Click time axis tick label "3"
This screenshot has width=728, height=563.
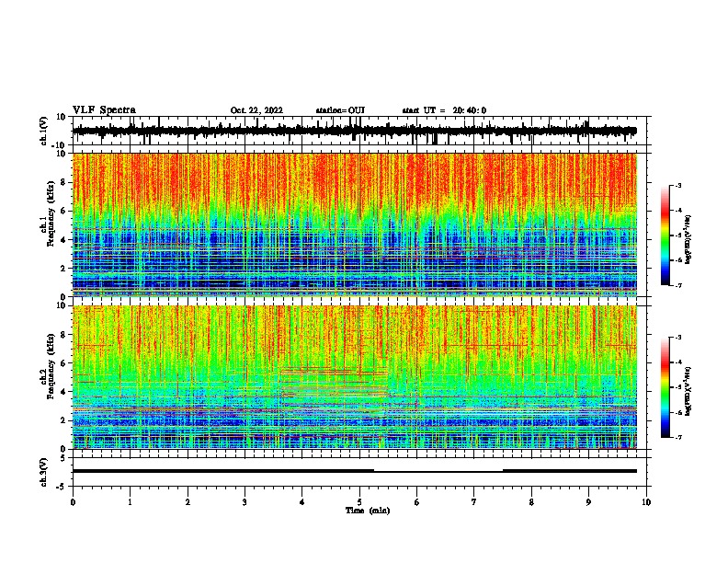[x=245, y=502]
